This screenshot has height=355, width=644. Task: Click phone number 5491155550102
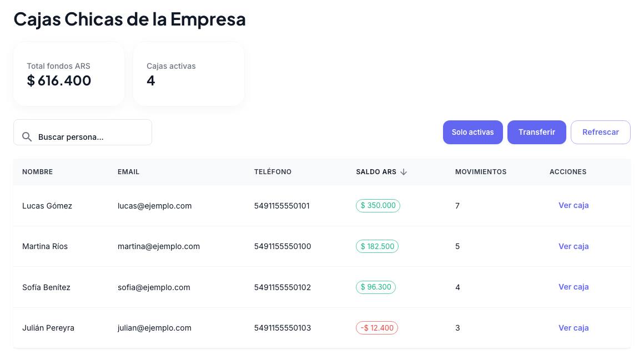tap(283, 287)
